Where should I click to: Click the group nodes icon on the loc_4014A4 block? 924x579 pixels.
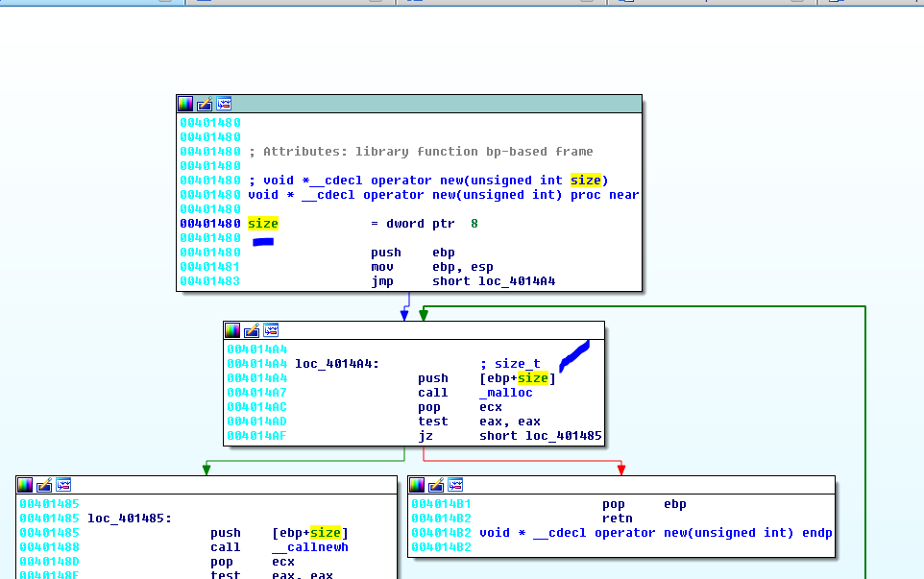(x=271, y=329)
